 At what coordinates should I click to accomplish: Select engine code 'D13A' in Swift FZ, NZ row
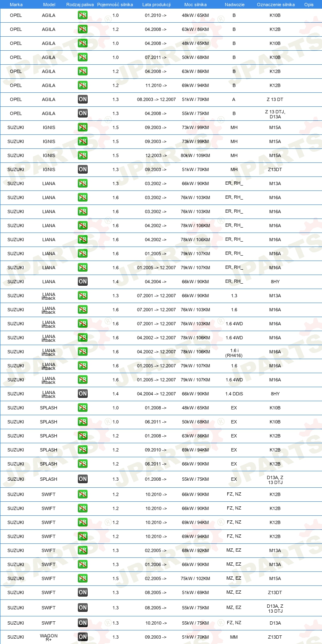(275, 623)
